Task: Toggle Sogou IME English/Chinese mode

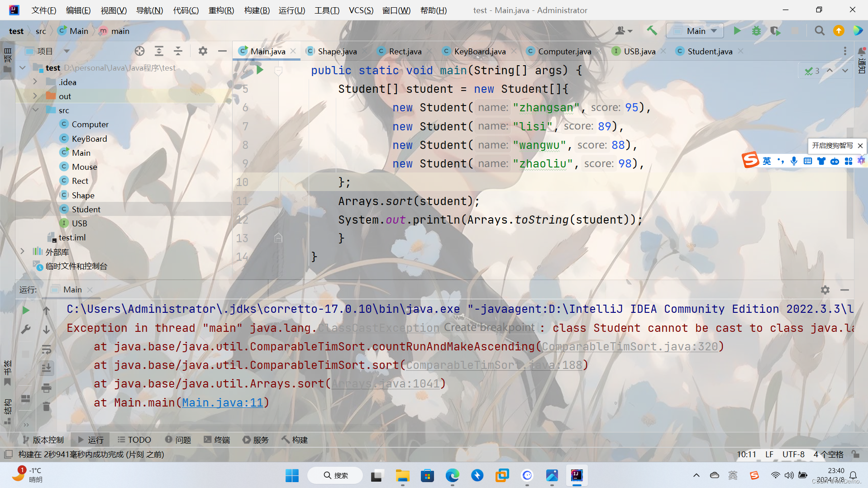Action: click(767, 161)
